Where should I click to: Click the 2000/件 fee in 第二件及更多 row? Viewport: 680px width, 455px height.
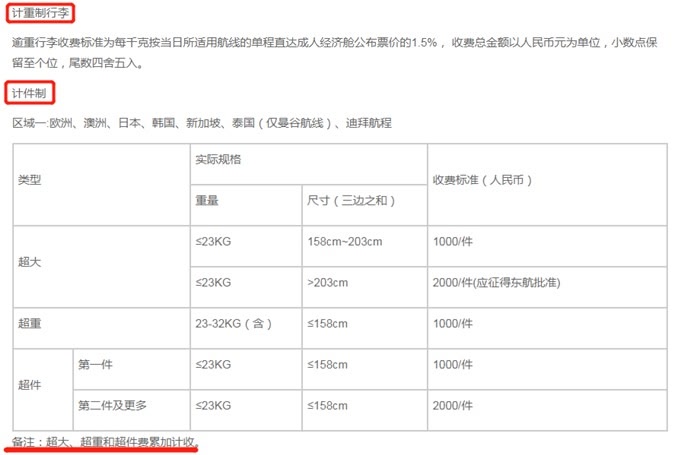pos(547,410)
